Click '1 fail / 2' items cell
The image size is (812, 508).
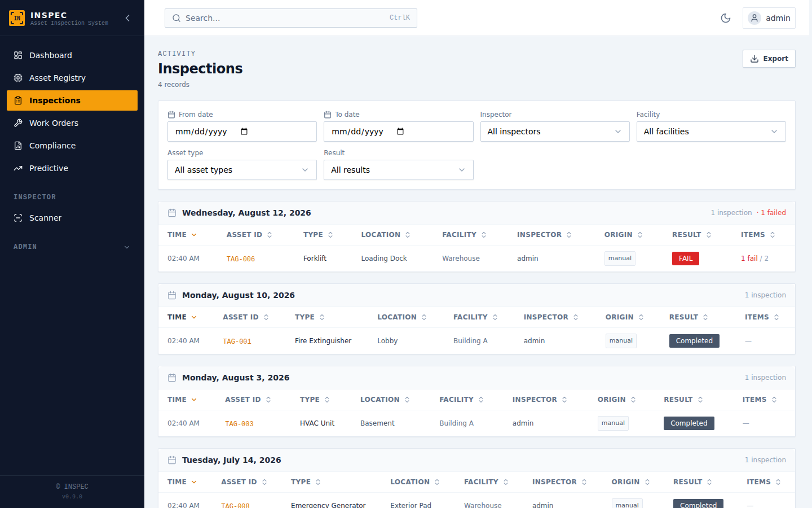pos(754,259)
